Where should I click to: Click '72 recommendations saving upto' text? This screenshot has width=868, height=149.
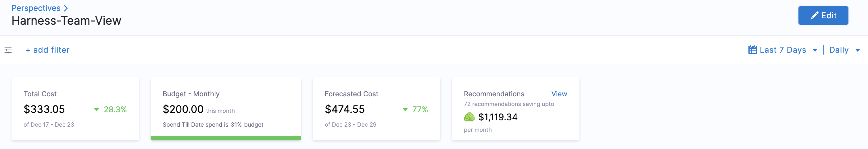tap(509, 104)
